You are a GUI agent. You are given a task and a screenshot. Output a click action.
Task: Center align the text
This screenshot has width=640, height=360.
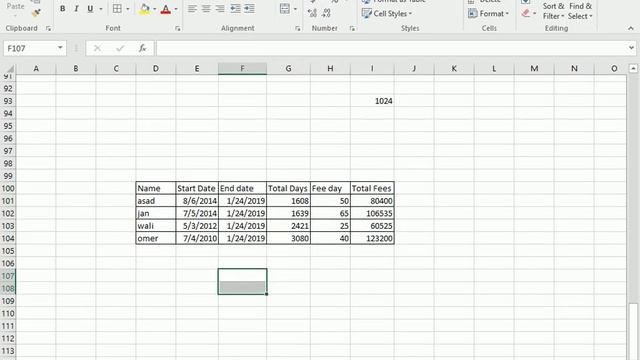click(x=206, y=9)
